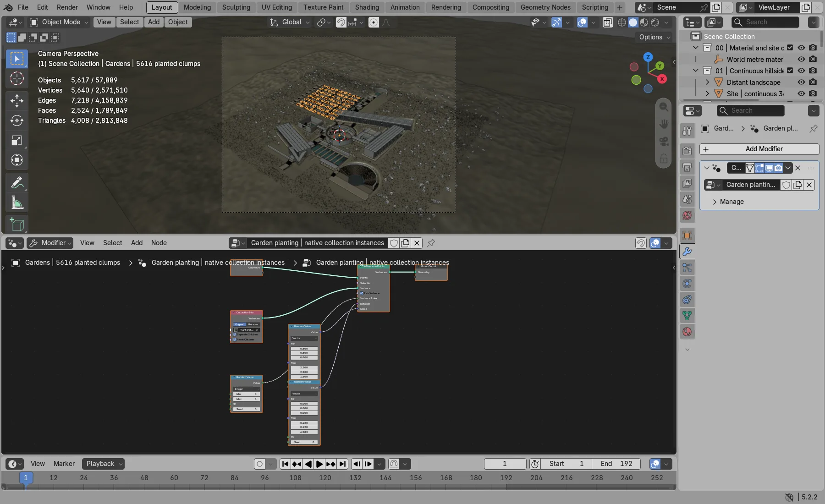The image size is (825, 504).
Task: Toggle visibility of Distant landscape
Action: click(x=801, y=82)
